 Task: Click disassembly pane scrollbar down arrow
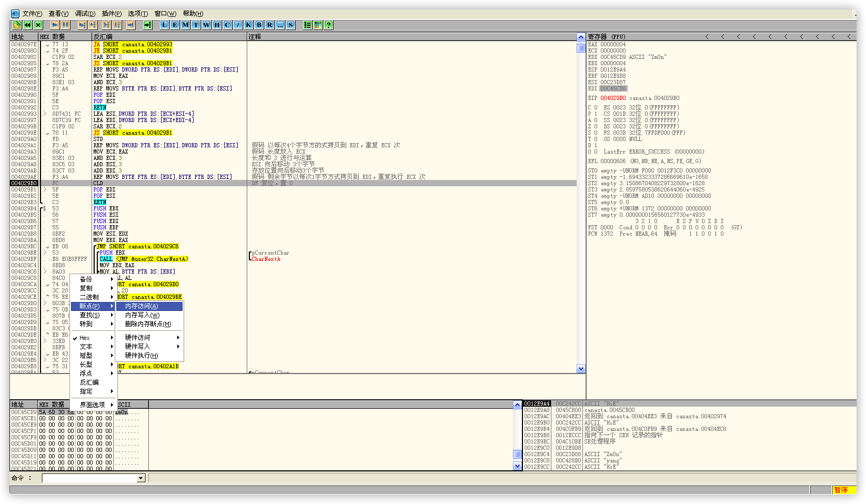click(x=581, y=369)
